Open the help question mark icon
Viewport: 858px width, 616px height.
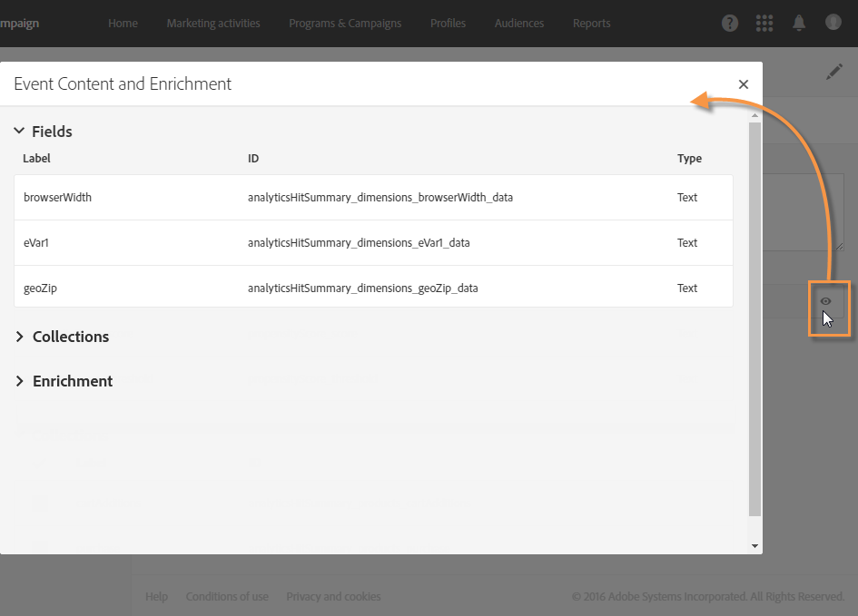coord(730,23)
